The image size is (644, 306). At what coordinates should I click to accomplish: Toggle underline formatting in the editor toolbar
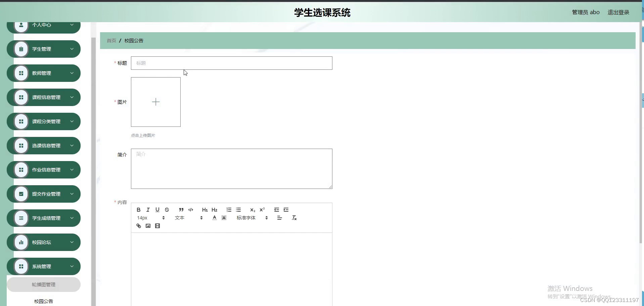click(157, 210)
